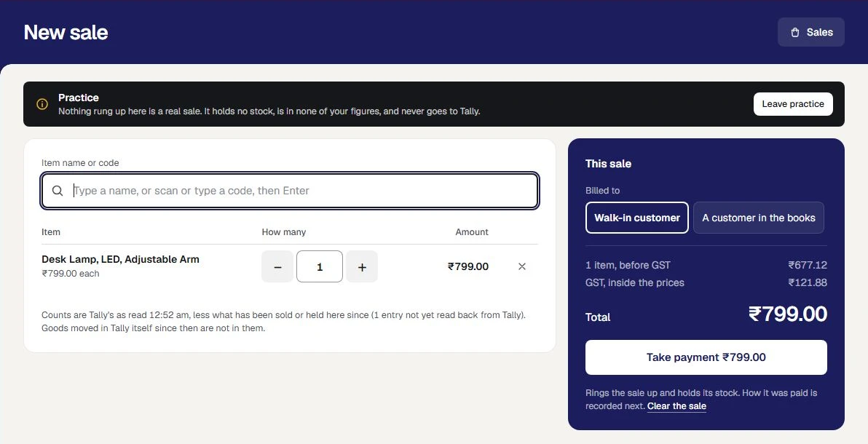Image resolution: width=868 pixels, height=444 pixels.
Task: Click the ₹799.00 total amount
Action: tap(788, 314)
